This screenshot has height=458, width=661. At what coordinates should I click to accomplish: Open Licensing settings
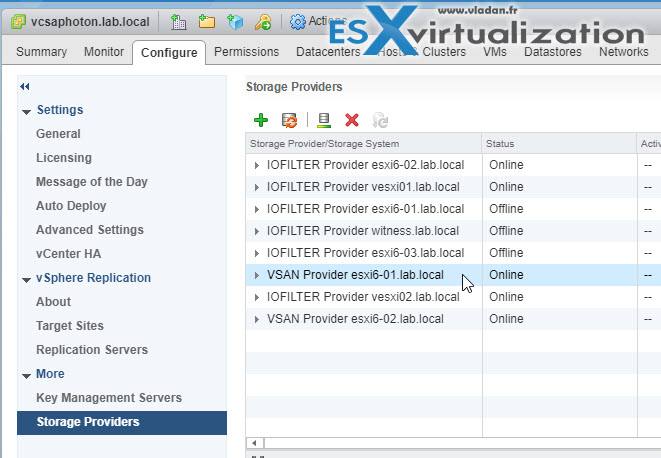click(x=64, y=158)
